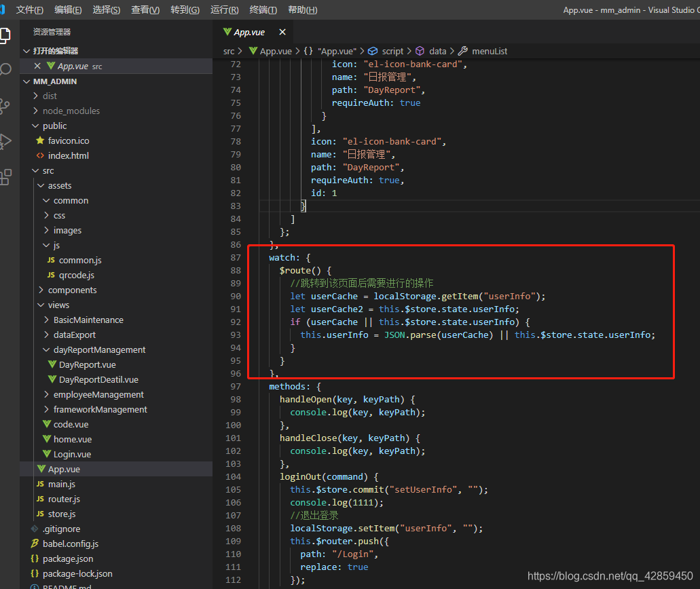
Task: Open the 编辑(E) menu
Action: 68,9
